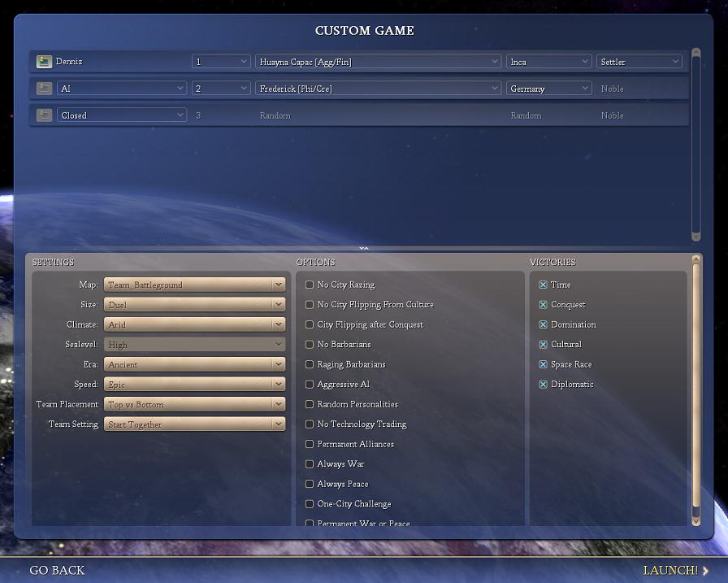Viewport: 728px width, 583px height.
Task: Click the scroll down arrow of the player list
Action: 695,237
